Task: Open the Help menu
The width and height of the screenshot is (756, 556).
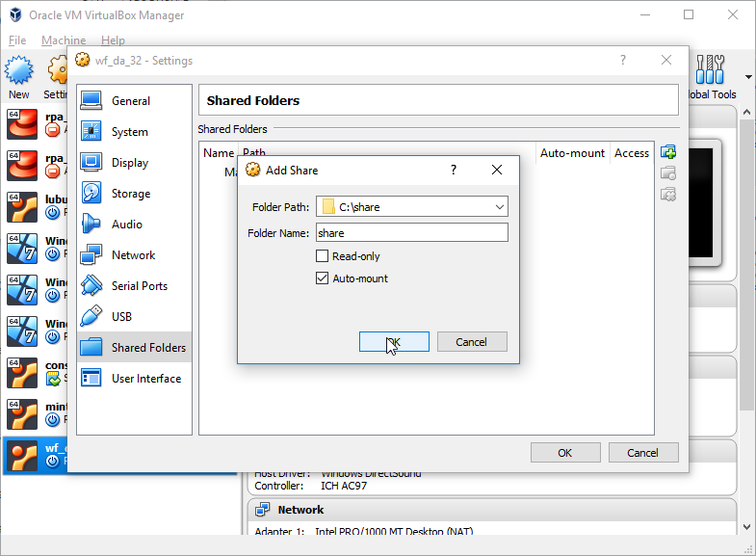Action: (x=113, y=40)
